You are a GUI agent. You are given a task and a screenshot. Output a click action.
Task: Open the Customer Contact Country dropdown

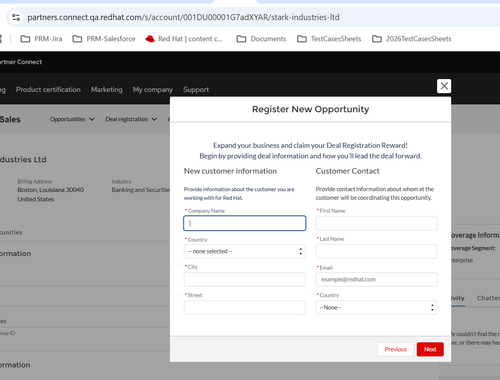376,307
